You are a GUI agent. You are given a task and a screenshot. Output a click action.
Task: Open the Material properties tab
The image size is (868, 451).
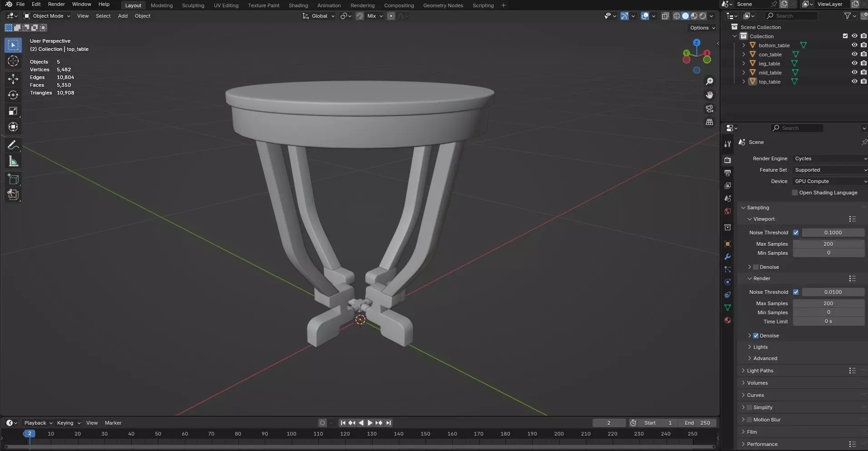tap(728, 320)
